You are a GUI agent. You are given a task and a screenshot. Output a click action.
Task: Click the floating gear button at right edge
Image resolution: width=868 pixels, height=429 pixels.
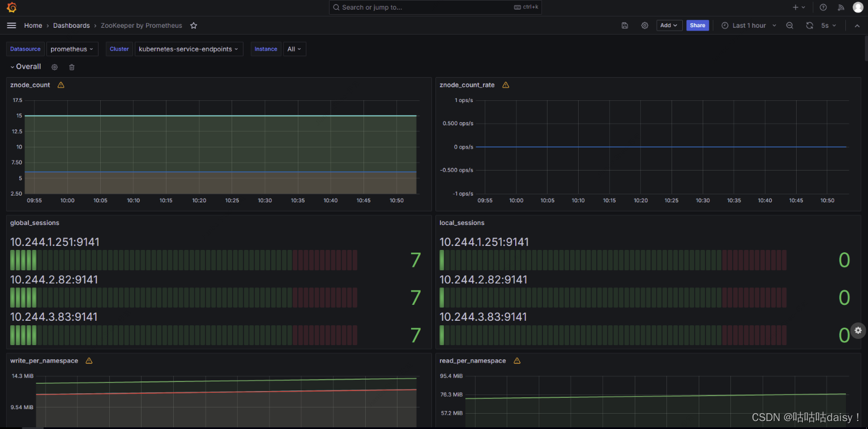[858, 330]
